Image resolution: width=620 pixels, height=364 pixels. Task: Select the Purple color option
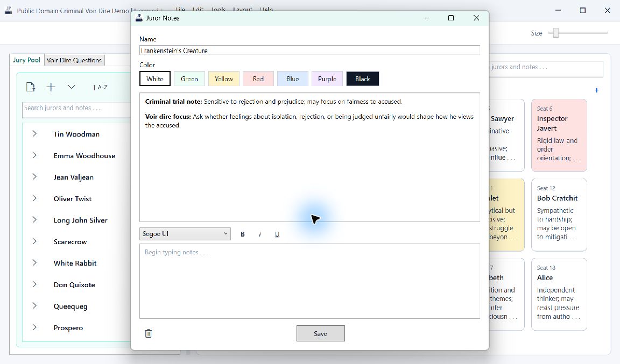(327, 78)
